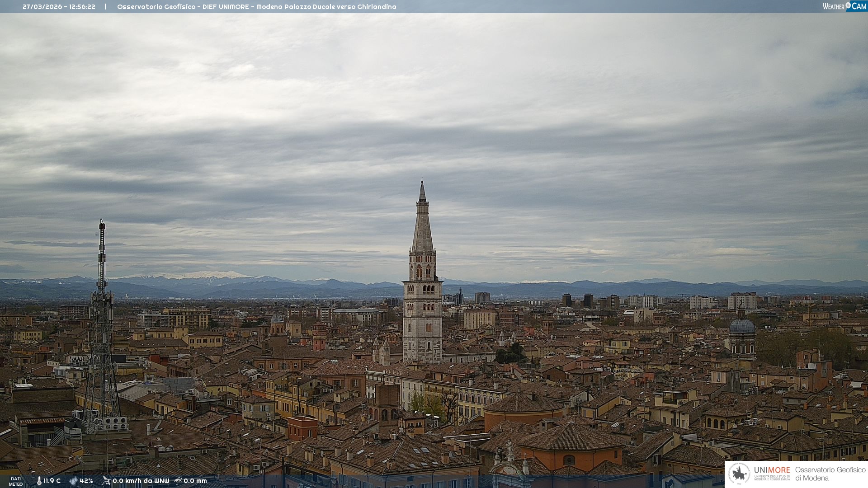Viewport: 868px width, 488px height.
Task: Click the 11.9 C temperature reading
Action: click(x=52, y=481)
